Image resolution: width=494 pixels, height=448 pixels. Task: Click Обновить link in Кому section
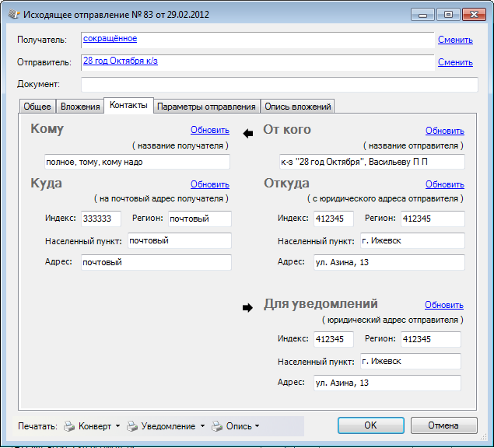coord(210,131)
